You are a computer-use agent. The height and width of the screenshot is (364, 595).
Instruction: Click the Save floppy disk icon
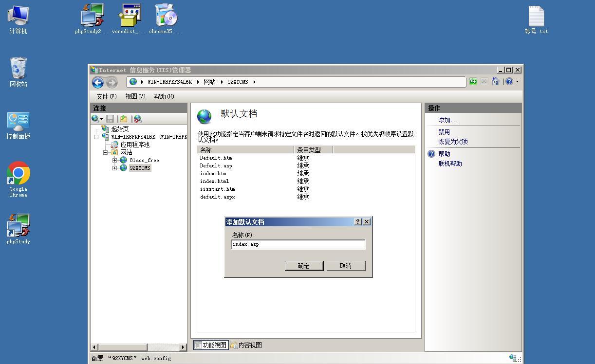pyautogui.click(x=110, y=119)
